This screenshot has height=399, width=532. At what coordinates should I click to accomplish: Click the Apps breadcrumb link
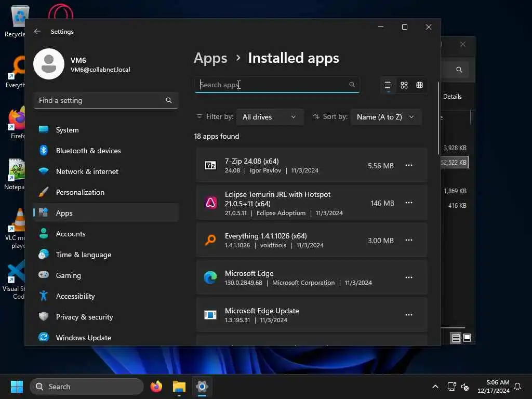coord(210,58)
